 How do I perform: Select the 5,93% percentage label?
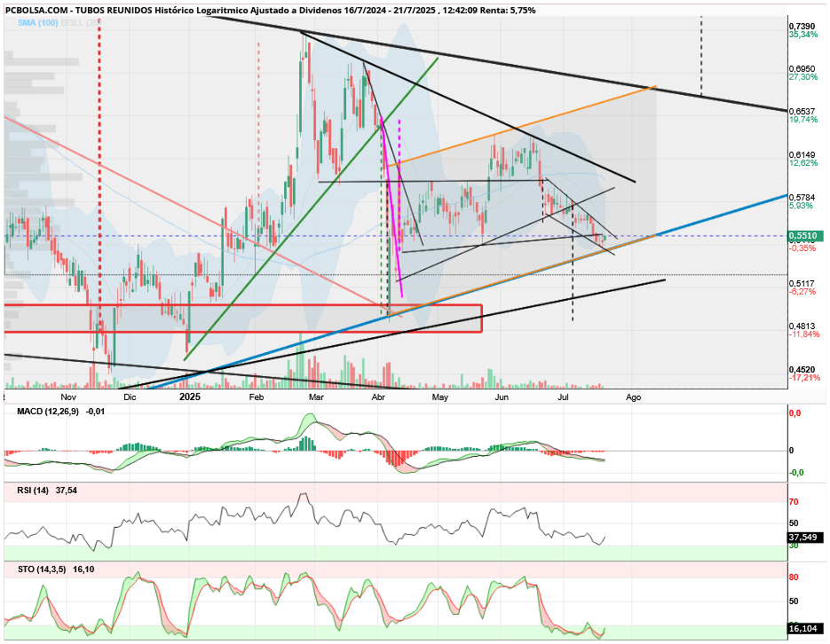click(801, 206)
